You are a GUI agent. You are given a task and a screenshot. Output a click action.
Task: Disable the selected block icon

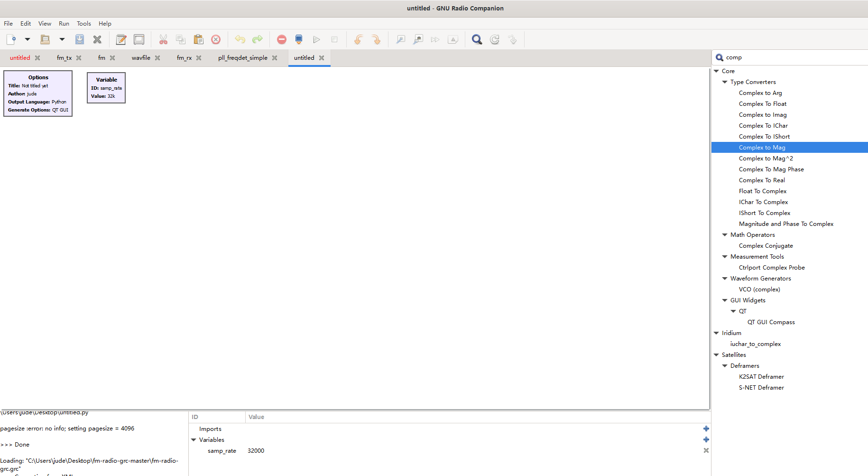tap(418, 39)
